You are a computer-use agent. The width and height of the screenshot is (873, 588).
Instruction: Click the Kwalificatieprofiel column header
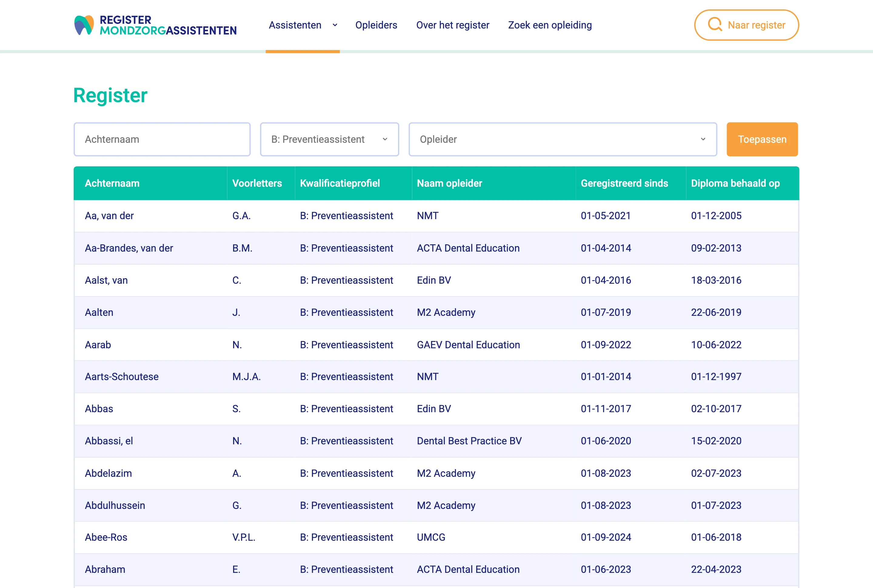tap(340, 183)
